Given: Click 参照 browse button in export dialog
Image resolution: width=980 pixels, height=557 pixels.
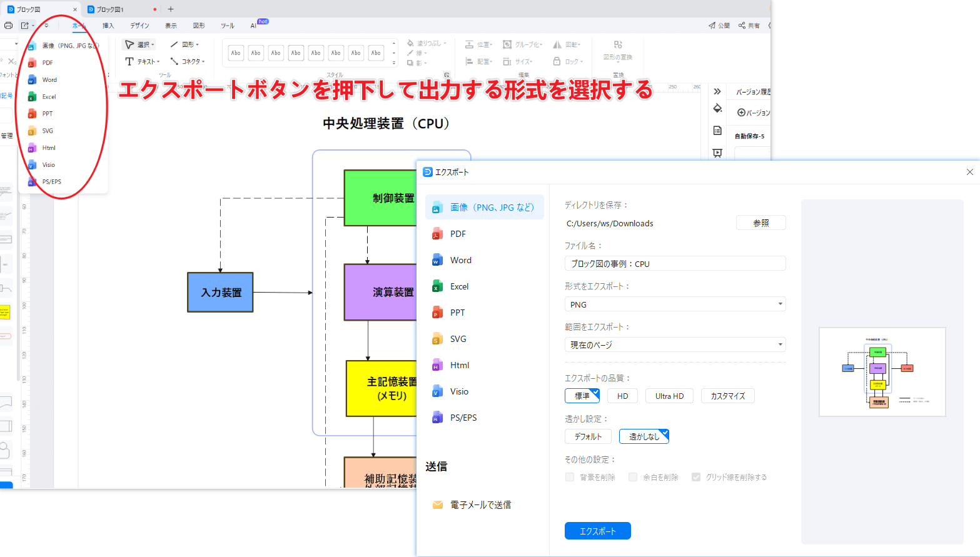Looking at the screenshot, I should point(760,223).
